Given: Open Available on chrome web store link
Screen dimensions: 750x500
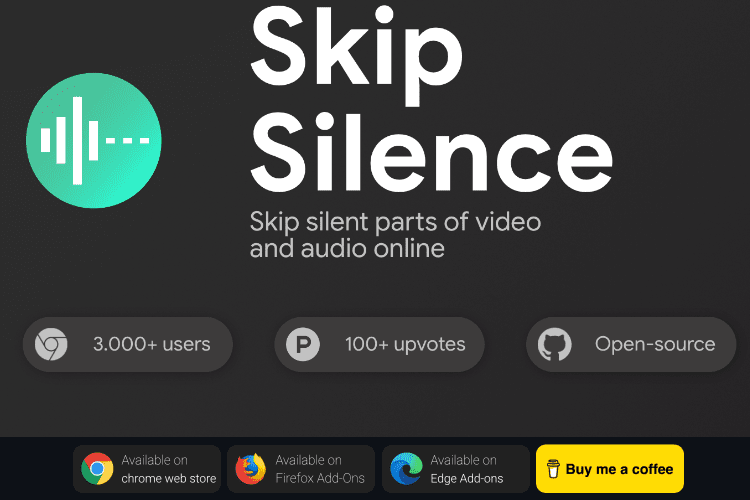Looking at the screenshot, I should tap(147, 469).
